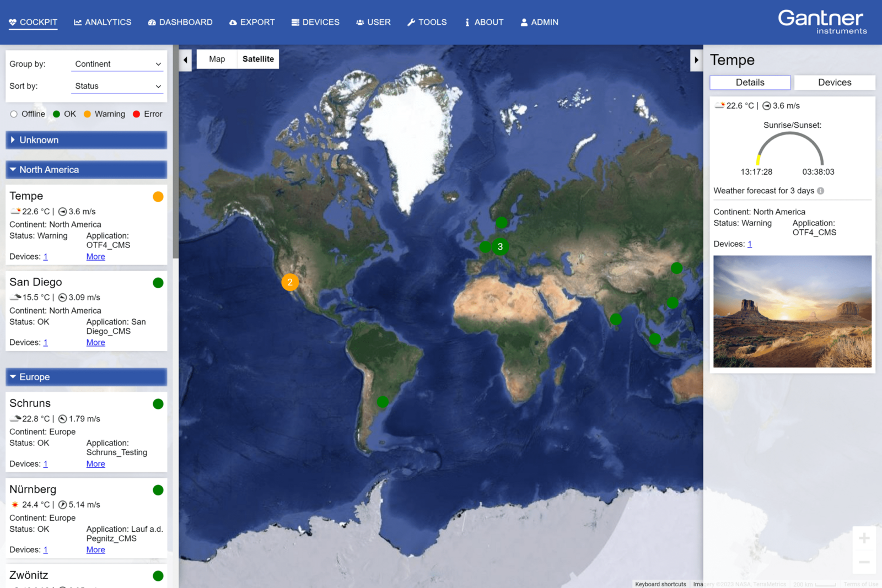This screenshot has width=882, height=588.
Task: Open the User menu item
Action: click(x=373, y=22)
